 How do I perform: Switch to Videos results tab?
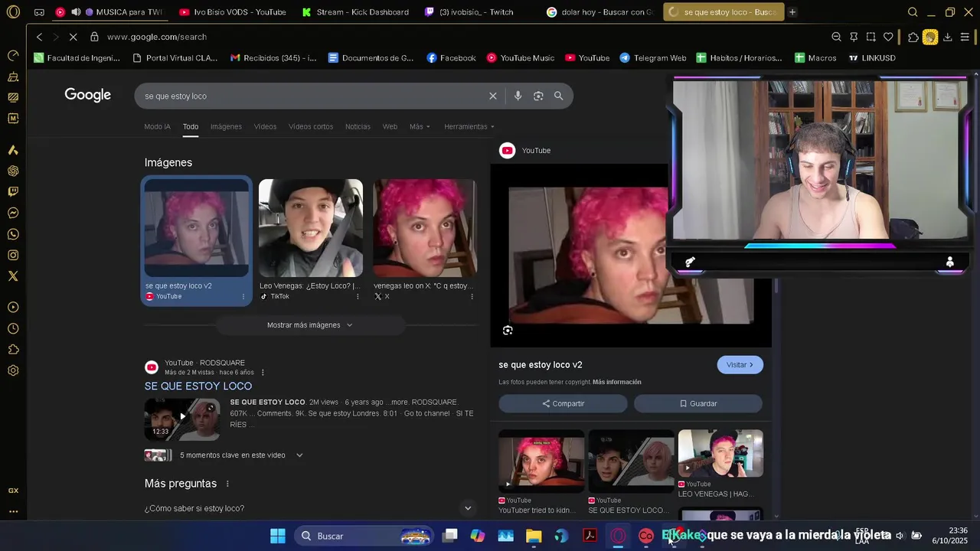click(265, 126)
